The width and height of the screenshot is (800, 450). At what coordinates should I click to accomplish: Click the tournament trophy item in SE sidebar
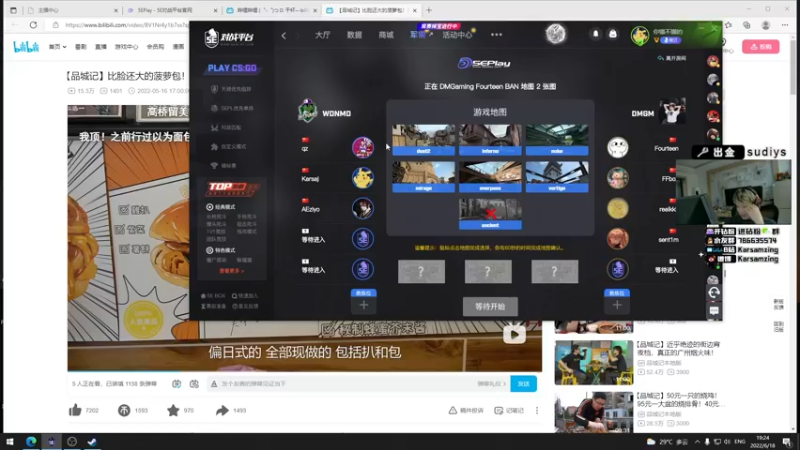224,166
